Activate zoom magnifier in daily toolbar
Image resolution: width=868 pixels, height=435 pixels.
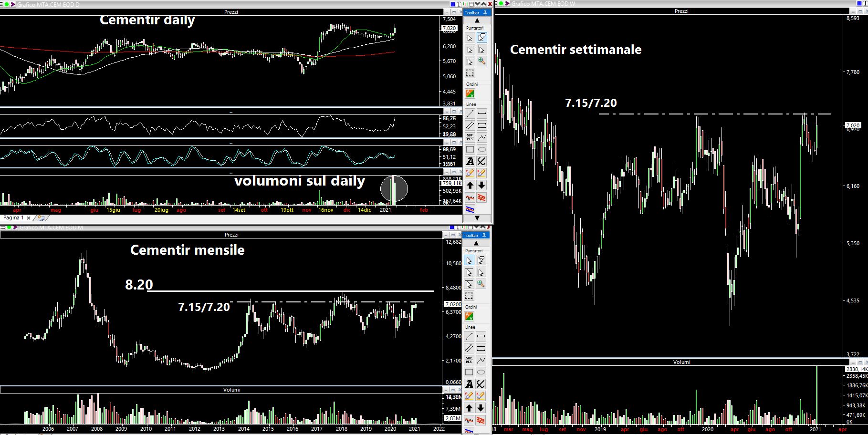point(481,61)
